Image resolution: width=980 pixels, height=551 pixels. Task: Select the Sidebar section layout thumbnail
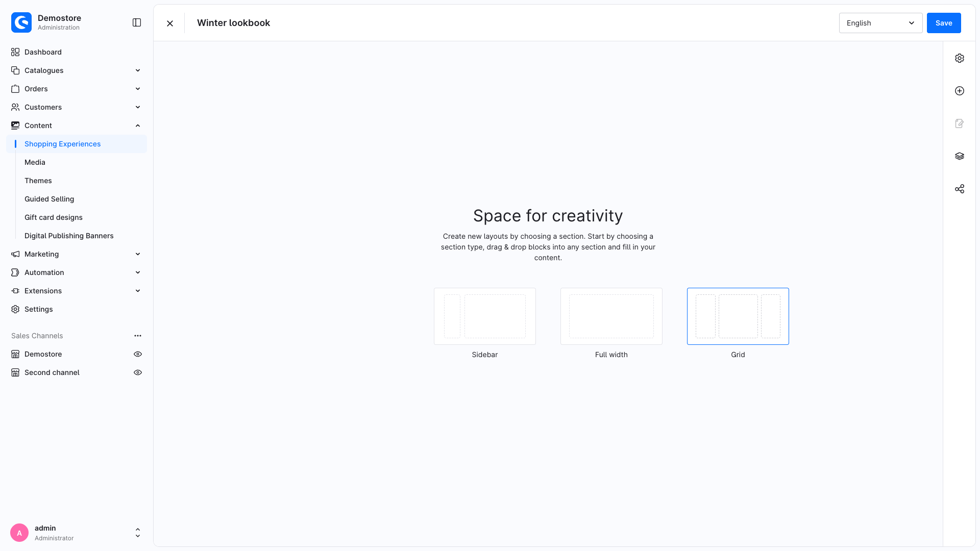485,316
